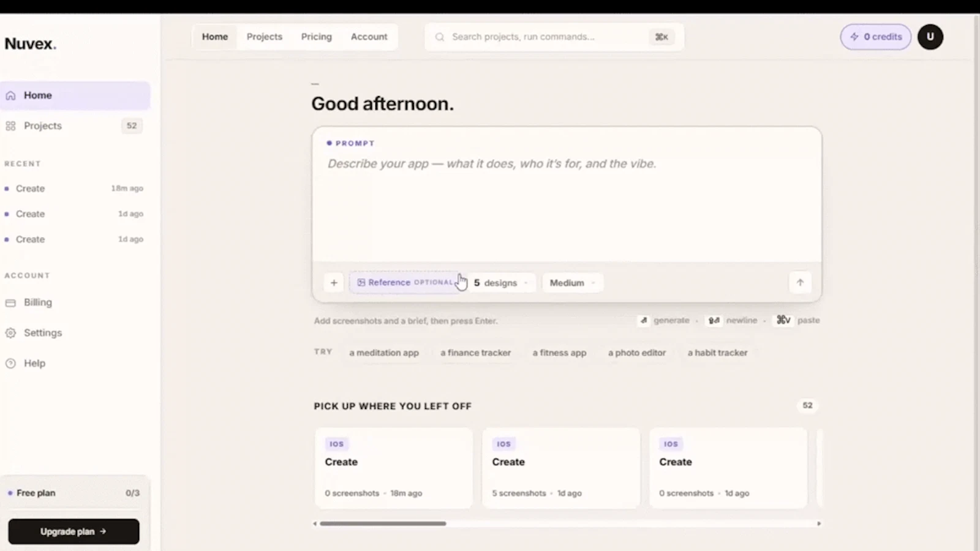The height and width of the screenshot is (551, 980).
Task: Click the sparkle icon in credits pill
Action: tap(854, 37)
